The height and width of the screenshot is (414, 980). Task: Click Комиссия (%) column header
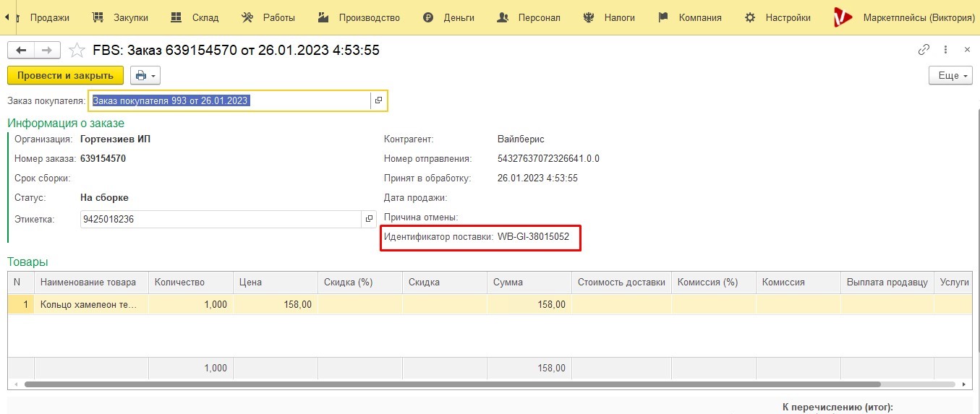pos(714,283)
